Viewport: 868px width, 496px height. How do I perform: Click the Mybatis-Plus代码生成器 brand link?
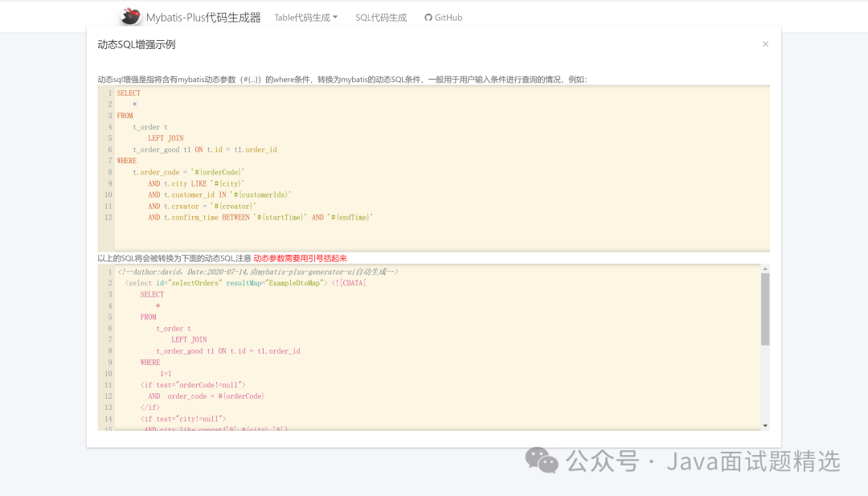click(203, 15)
